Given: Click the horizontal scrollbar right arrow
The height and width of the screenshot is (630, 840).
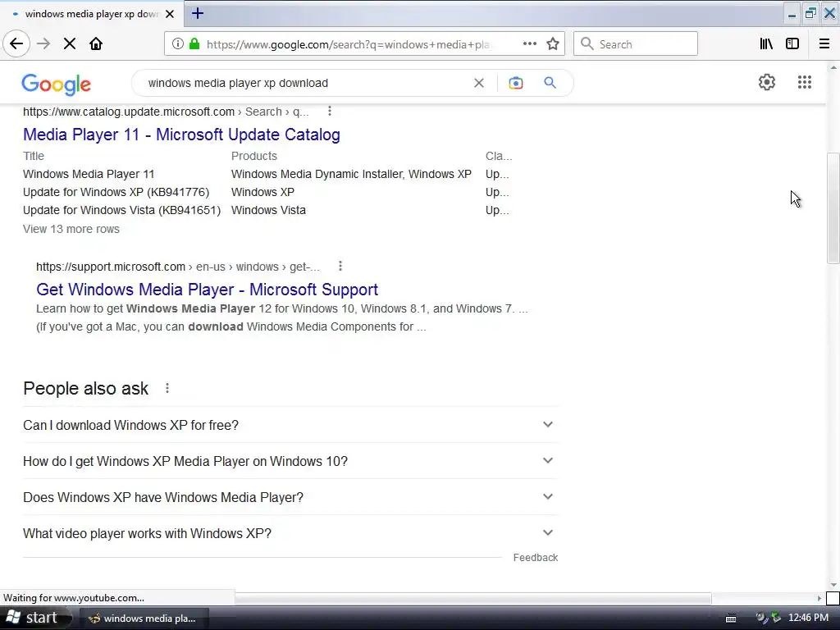Looking at the screenshot, I should pyautogui.click(x=819, y=598).
